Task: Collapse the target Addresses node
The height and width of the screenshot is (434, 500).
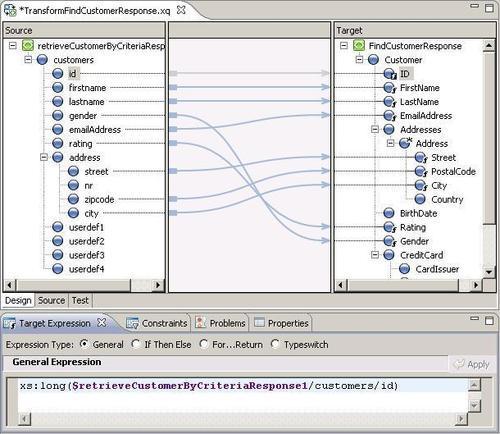Action: pyautogui.click(x=375, y=129)
